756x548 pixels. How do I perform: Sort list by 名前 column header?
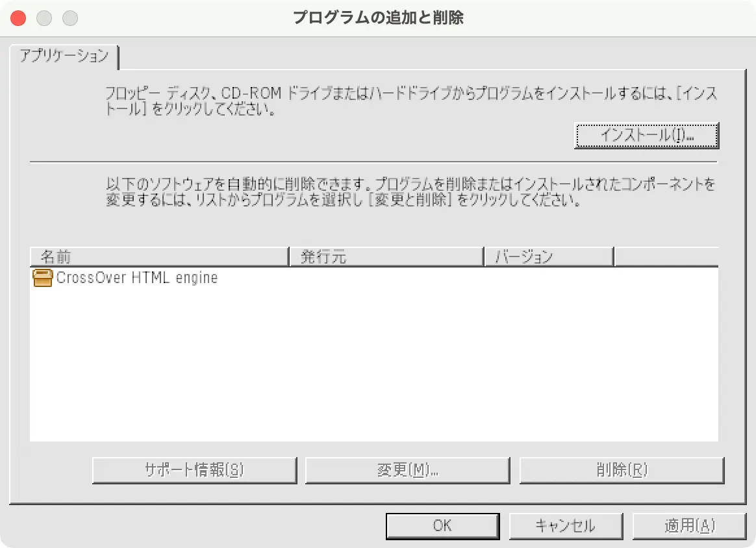pos(158,256)
